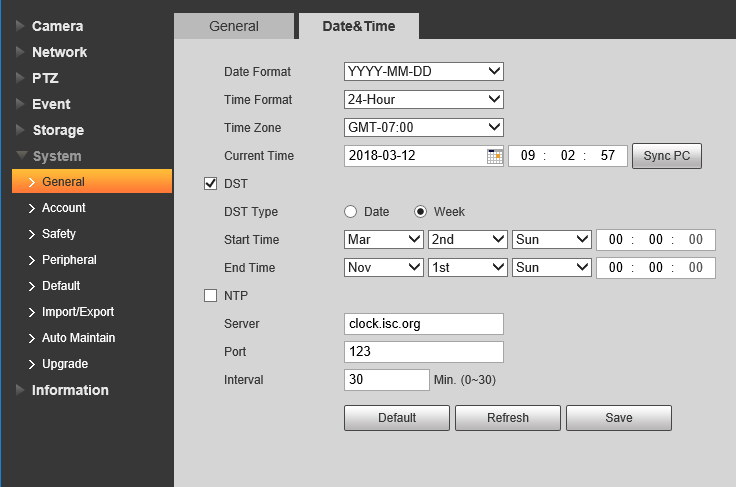Click the End Time minute field
This screenshot has height=487, width=736.
click(x=655, y=267)
